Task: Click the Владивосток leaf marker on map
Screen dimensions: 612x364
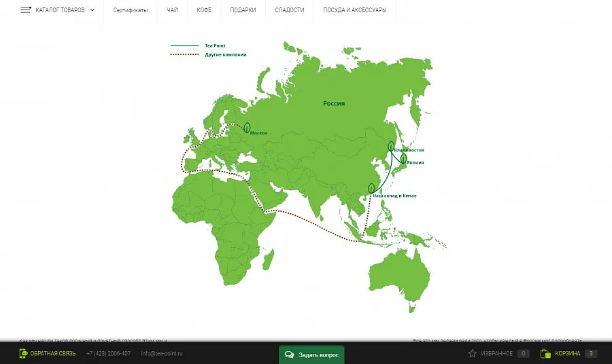Action: (391, 146)
